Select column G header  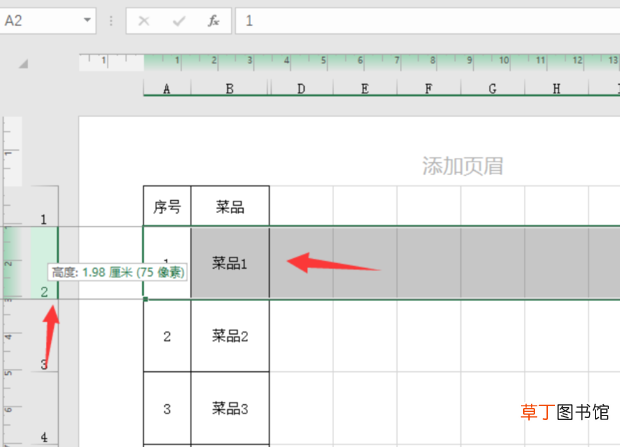[493, 88]
